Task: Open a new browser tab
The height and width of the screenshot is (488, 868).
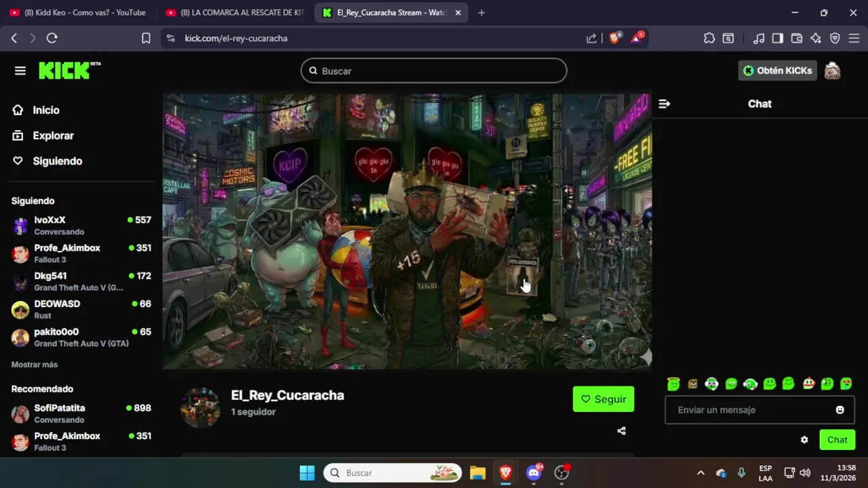Action: click(x=481, y=13)
